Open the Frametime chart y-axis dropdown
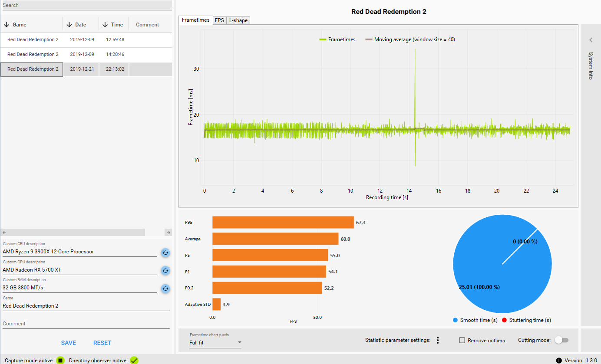This screenshot has height=364, width=601. (215, 343)
